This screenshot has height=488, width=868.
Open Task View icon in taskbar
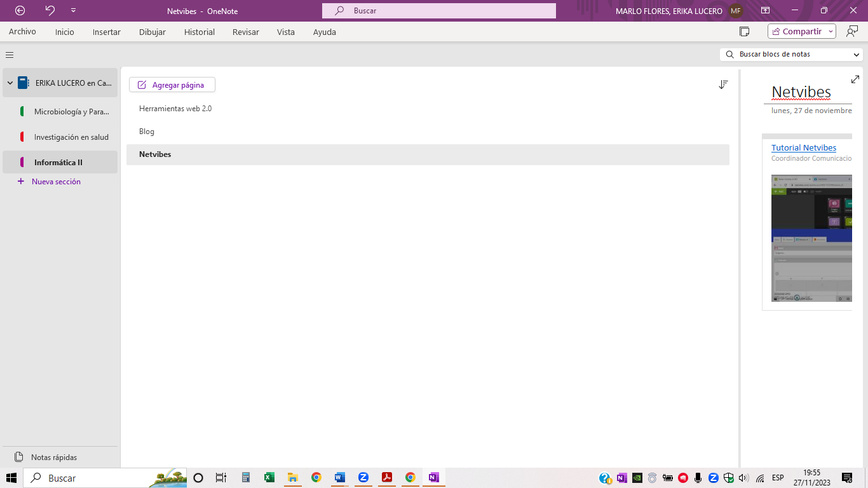(220, 478)
